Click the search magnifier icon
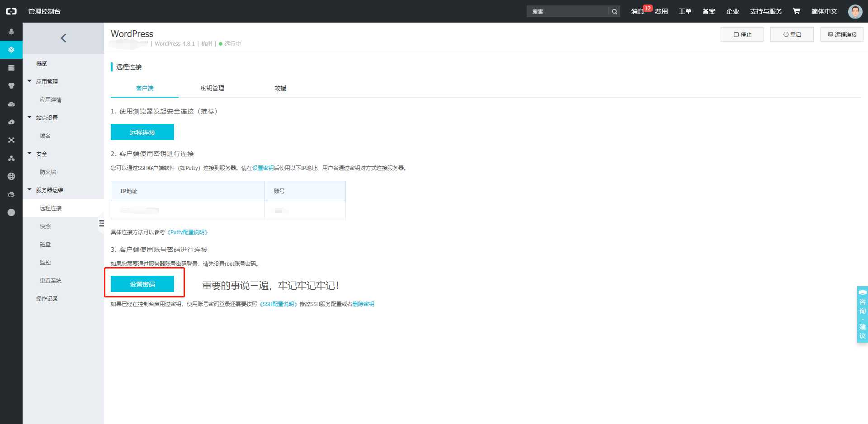The image size is (868, 424). (614, 12)
